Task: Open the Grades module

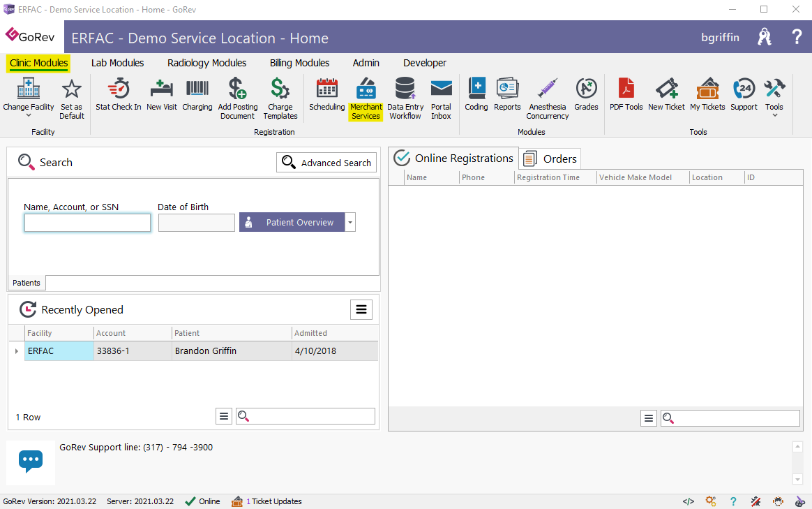Action: (586, 94)
